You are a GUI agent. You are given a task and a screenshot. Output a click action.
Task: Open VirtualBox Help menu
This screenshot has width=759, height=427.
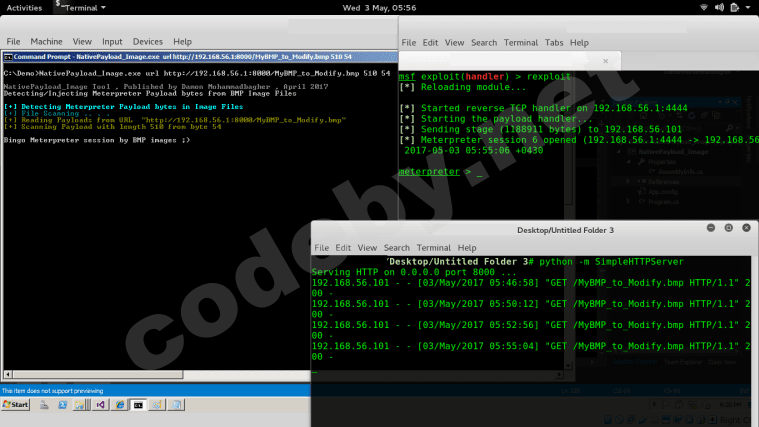point(182,42)
